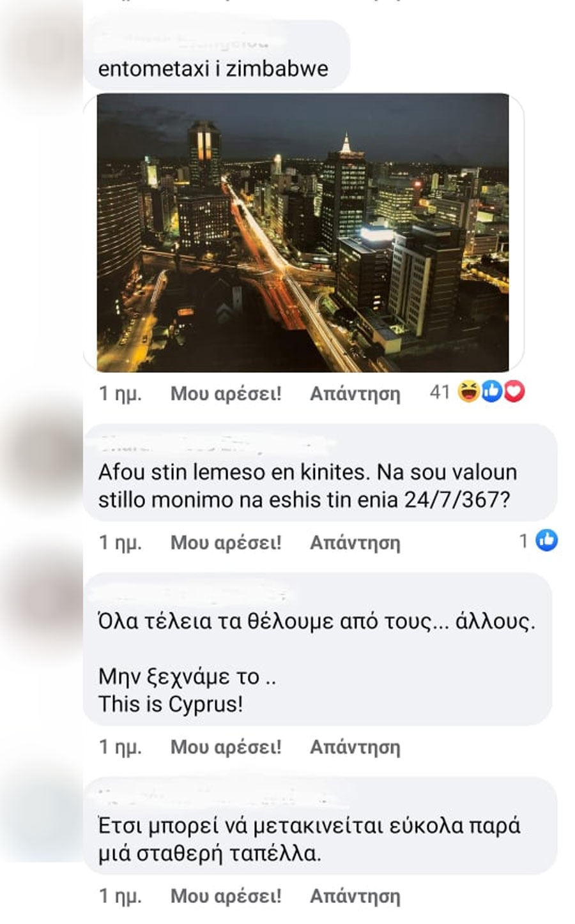Reply to the 'entometaxi i zimbabwe' comment

tap(355, 394)
